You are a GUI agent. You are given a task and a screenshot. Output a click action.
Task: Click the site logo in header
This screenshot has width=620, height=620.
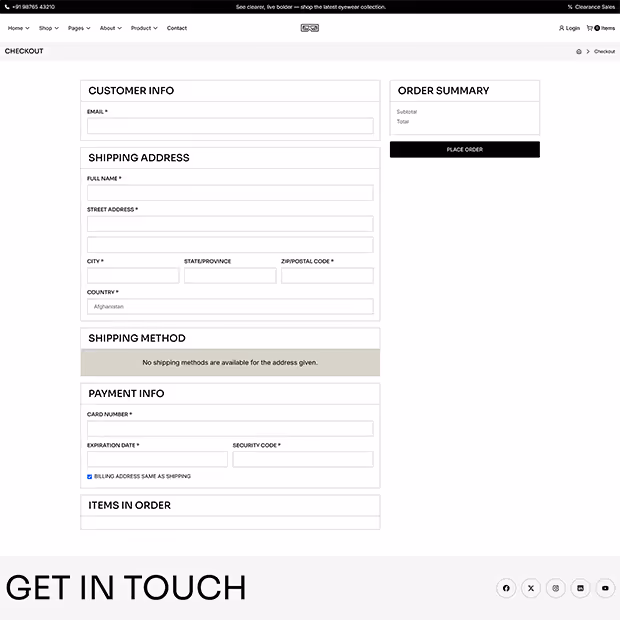pos(310,28)
